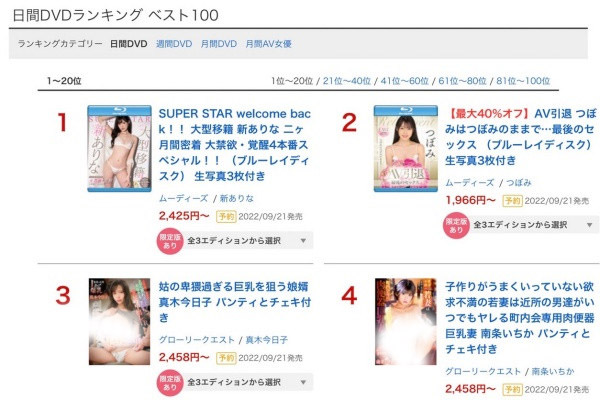This screenshot has height=400, width=600.
Task: Click the 限定版あり badge under rank 1
Action: [x=170, y=241]
